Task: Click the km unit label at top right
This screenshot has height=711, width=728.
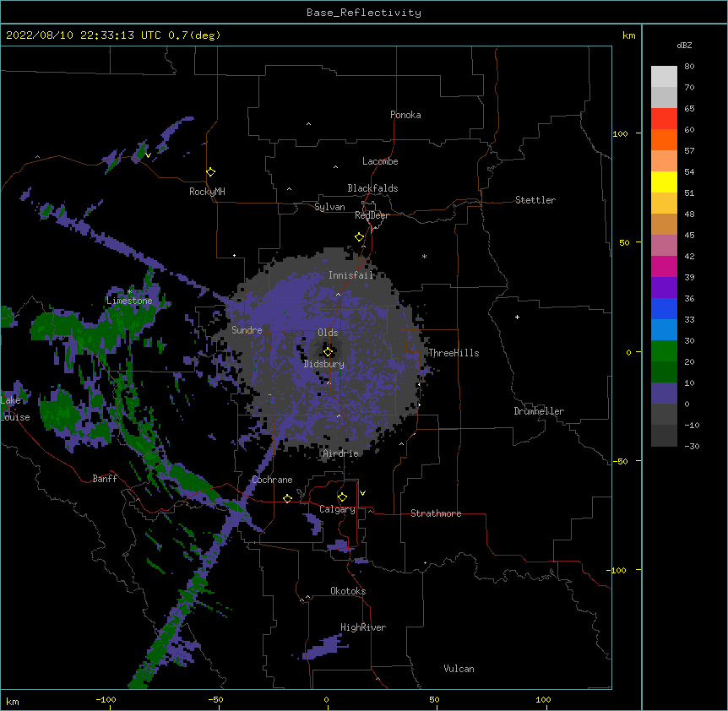Action: (x=629, y=35)
